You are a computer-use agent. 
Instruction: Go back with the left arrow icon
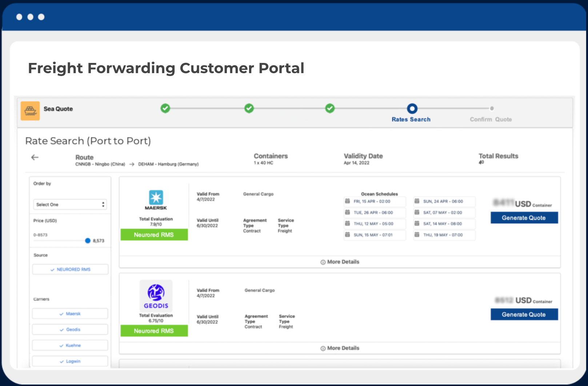(35, 157)
